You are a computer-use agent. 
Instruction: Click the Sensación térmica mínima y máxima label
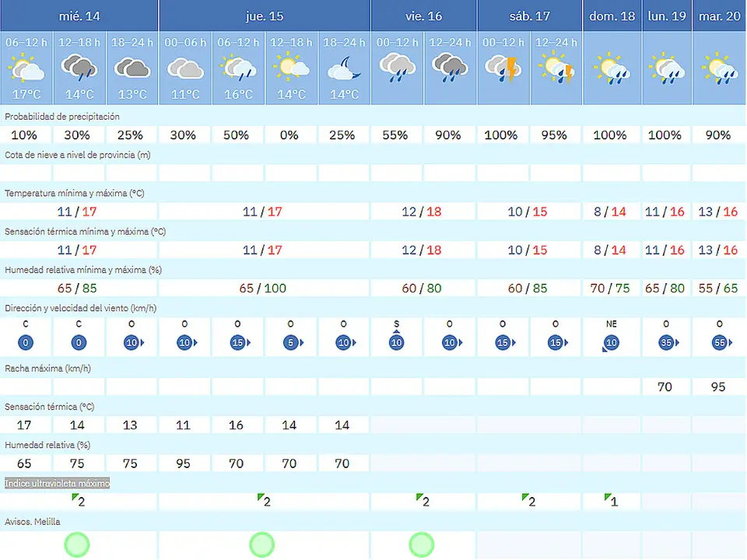[x=86, y=232]
